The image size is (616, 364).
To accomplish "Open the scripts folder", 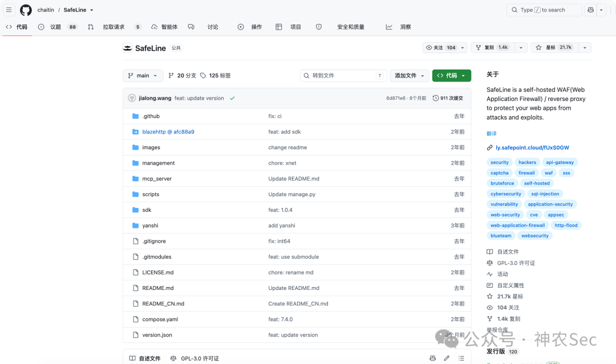I will (x=151, y=194).
